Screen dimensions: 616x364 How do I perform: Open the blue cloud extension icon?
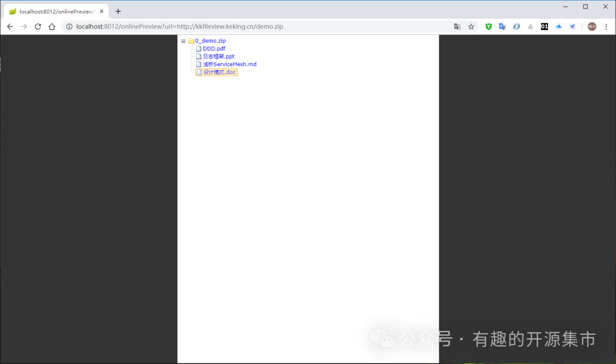558,27
